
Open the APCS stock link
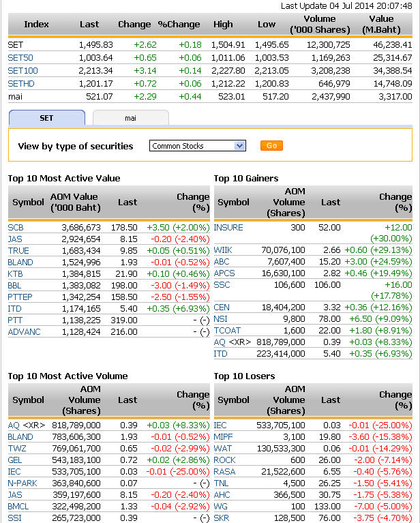[224, 273]
